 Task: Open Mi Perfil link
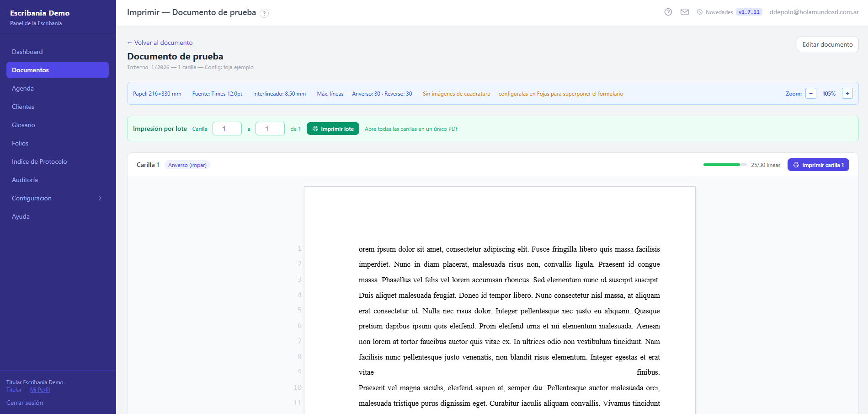point(40,390)
